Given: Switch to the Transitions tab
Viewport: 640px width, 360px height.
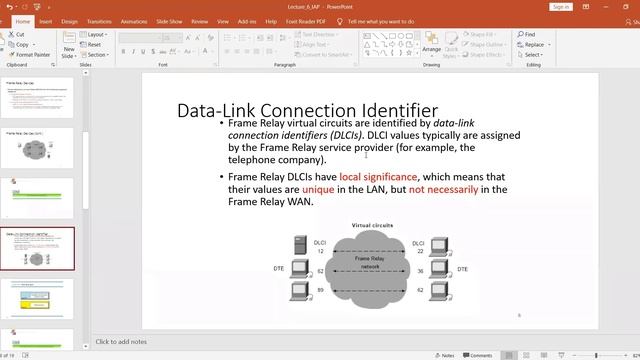Looking at the screenshot, I should (x=99, y=22).
